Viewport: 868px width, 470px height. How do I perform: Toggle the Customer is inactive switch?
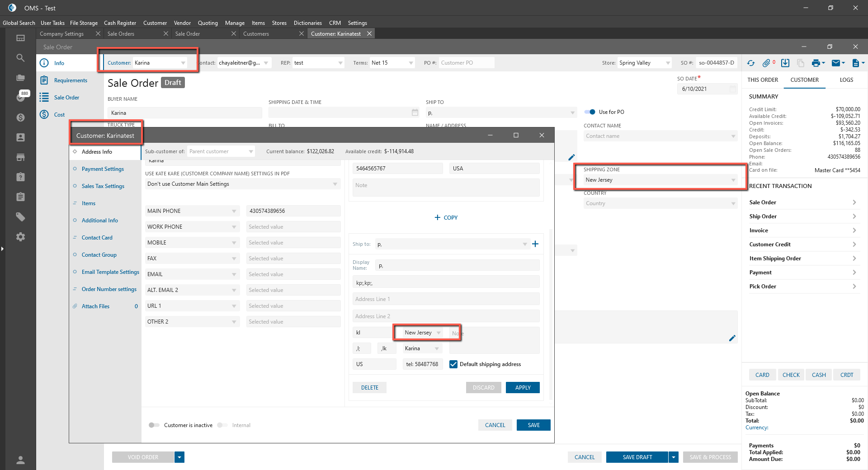tap(154, 425)
